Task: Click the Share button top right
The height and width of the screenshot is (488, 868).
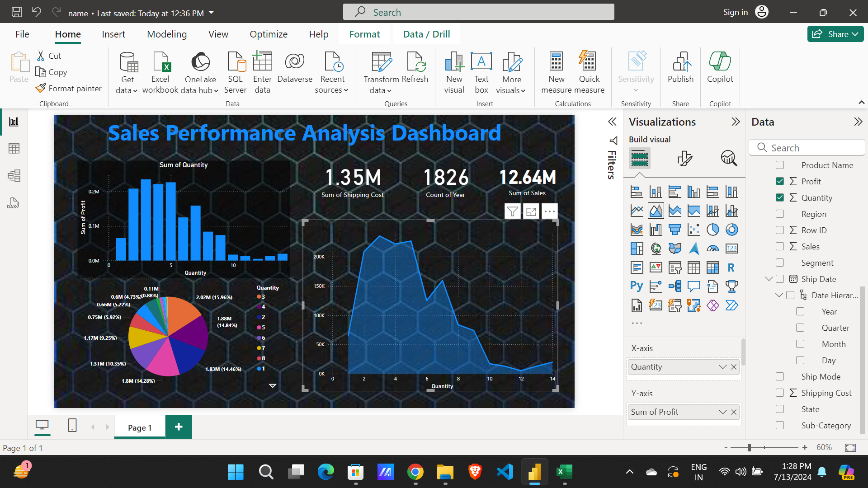Action: 834,33
